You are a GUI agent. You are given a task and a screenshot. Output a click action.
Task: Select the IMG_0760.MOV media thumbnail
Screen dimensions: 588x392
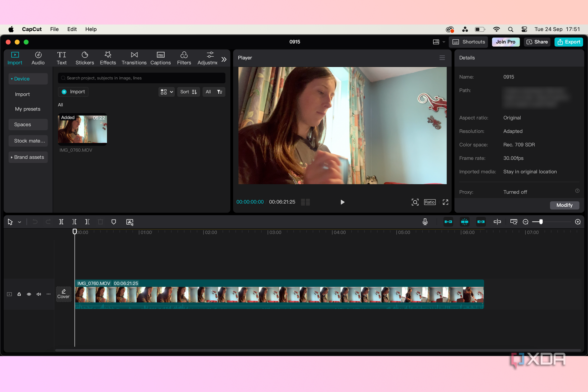82,129
